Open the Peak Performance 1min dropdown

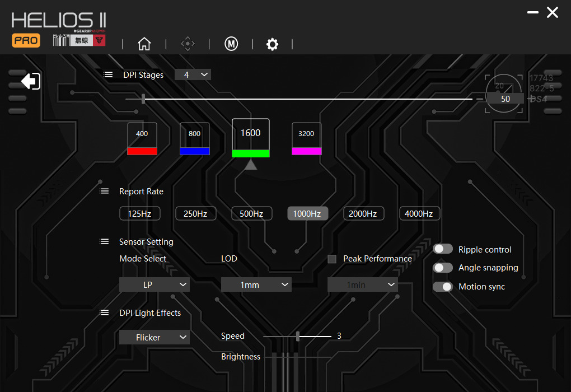pos(363,284)
